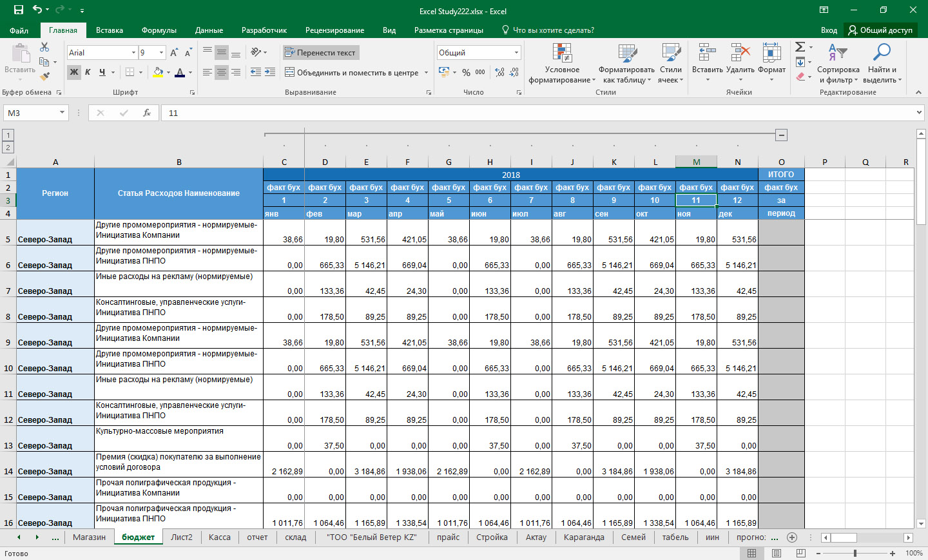The image size is (928, 560).
Task: Open Find and Select (Найти и выделить)
Action: tap(882, 64)
